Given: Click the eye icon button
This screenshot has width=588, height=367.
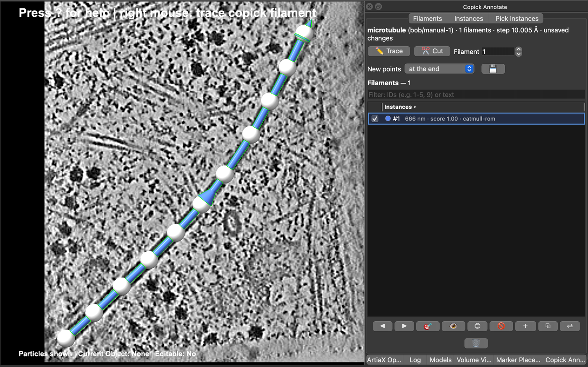Looking at the screenshot, I should click(x=453, y=326).
